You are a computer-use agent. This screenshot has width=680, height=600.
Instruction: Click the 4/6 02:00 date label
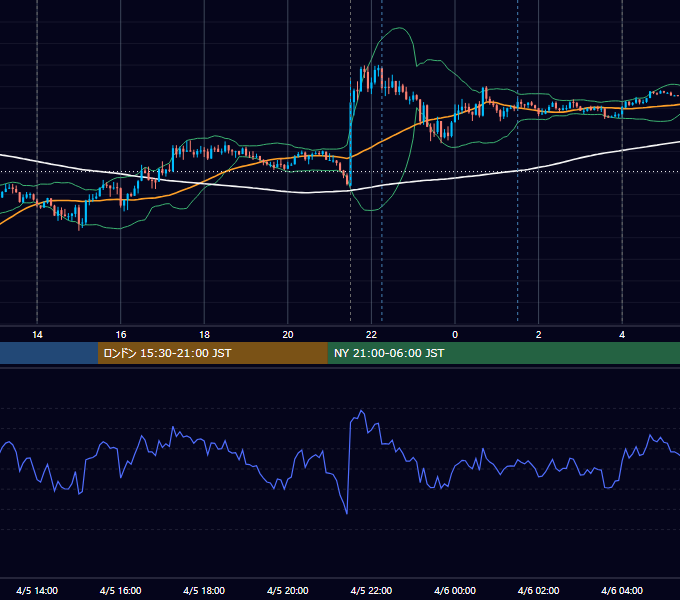[539, 590]
